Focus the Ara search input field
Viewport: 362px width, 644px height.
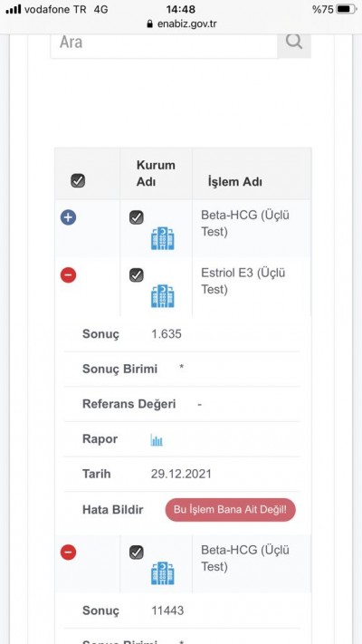tap(164, 43)
